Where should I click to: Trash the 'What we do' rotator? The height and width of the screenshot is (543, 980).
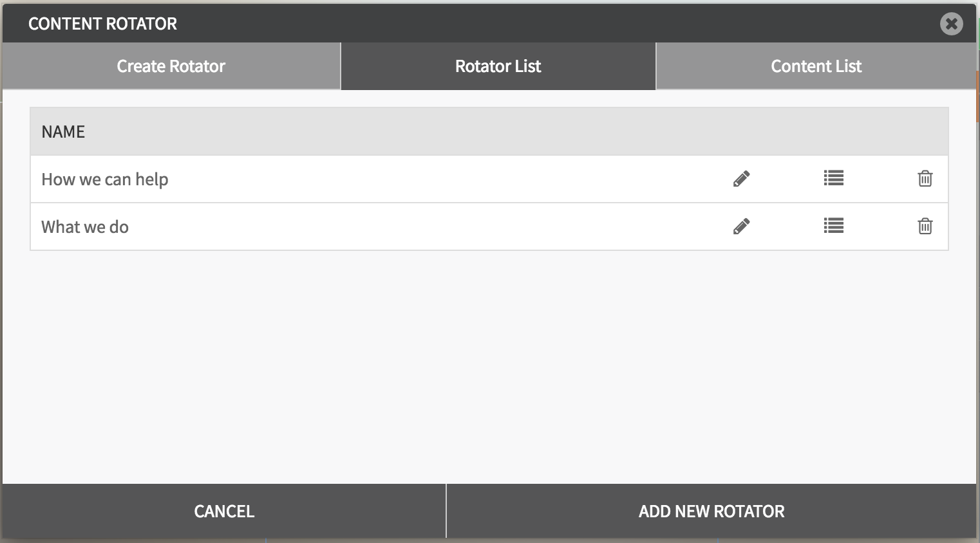pyautogui.click(x=925, y=226)
